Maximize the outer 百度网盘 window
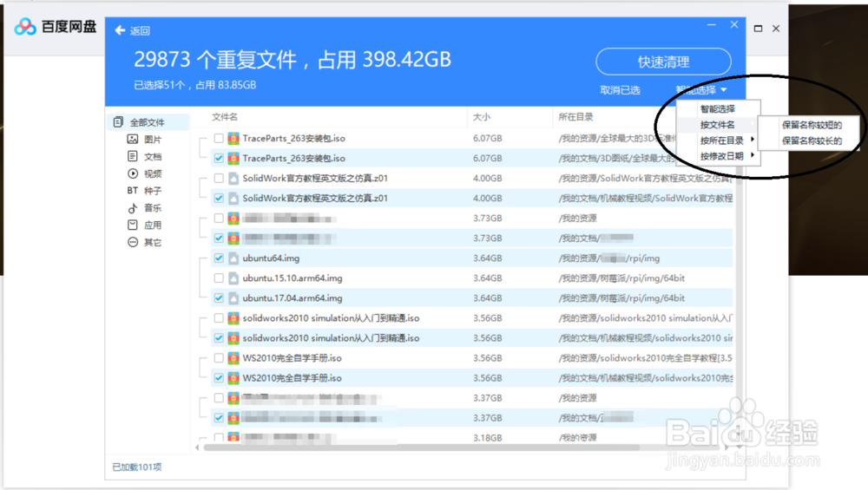The height and width of the screenshot is (490, 868). tap(758, 29)
